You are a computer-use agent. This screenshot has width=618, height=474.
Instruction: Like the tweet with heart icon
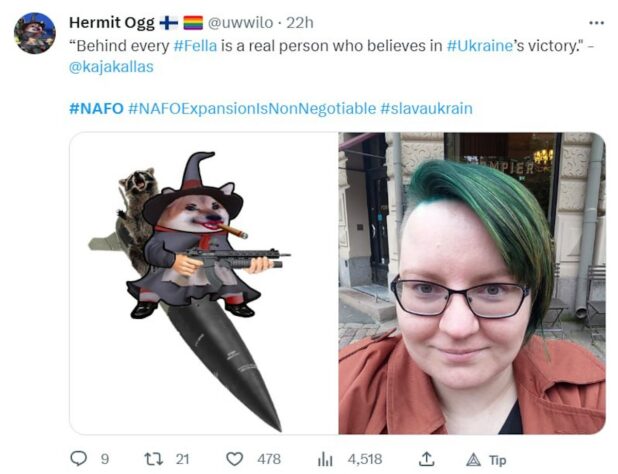click(x=235, y=459)
